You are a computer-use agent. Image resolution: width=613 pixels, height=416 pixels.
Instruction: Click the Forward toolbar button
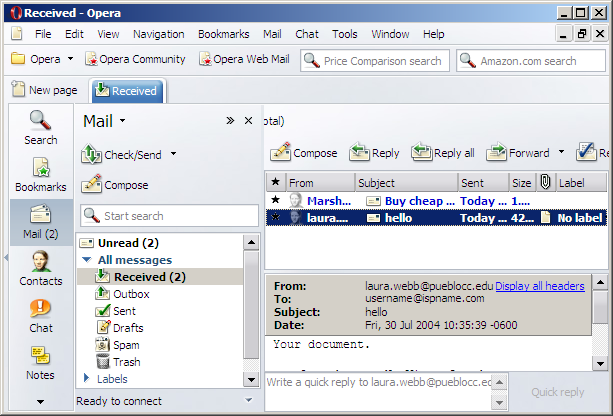[x=518, y=153]
